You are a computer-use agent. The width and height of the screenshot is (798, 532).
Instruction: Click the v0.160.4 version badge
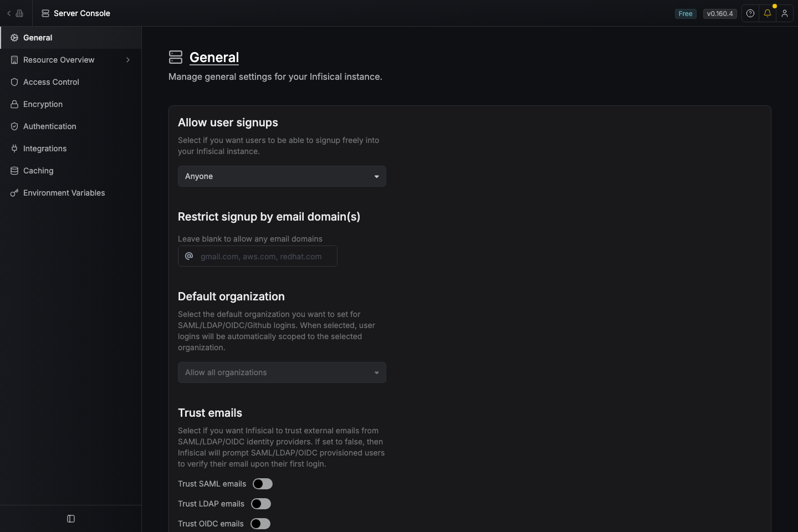click(720, 14)
